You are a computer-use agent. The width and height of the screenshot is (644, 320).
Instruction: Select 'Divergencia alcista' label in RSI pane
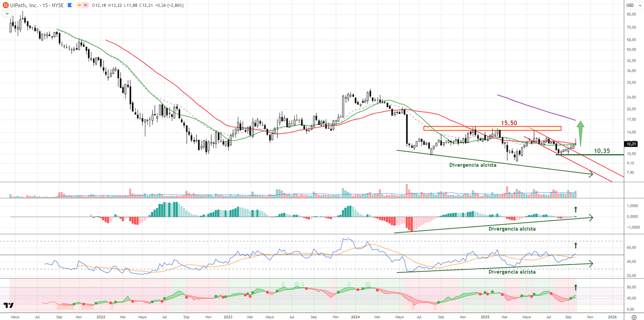(x=512, y=272)
